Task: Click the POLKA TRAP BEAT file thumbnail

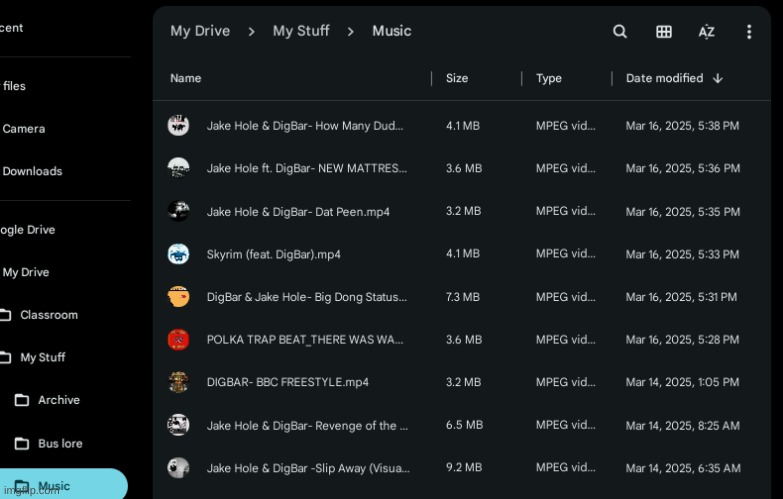Action: point(178,339)
